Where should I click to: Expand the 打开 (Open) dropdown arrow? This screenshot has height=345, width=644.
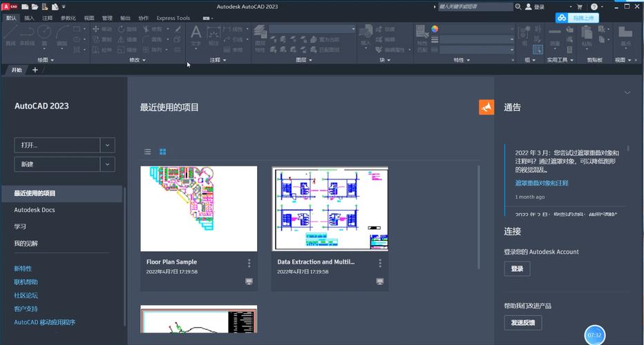coord(107,145)
